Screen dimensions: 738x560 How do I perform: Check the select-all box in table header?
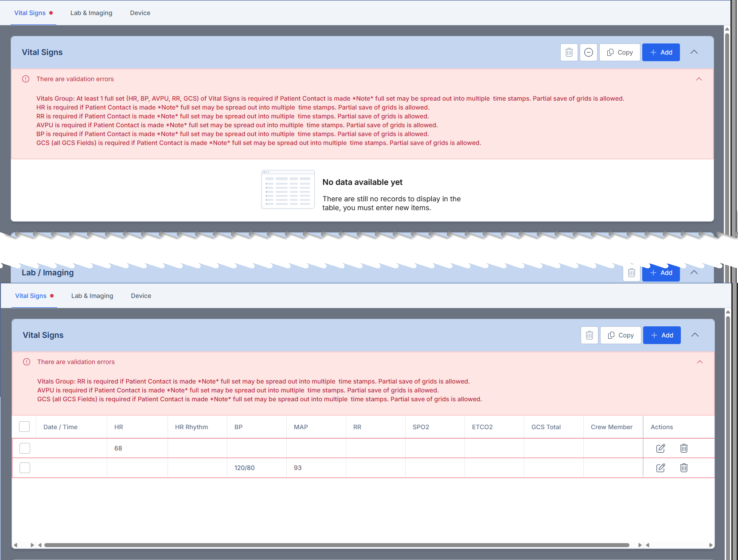click(x=24, y=427)
